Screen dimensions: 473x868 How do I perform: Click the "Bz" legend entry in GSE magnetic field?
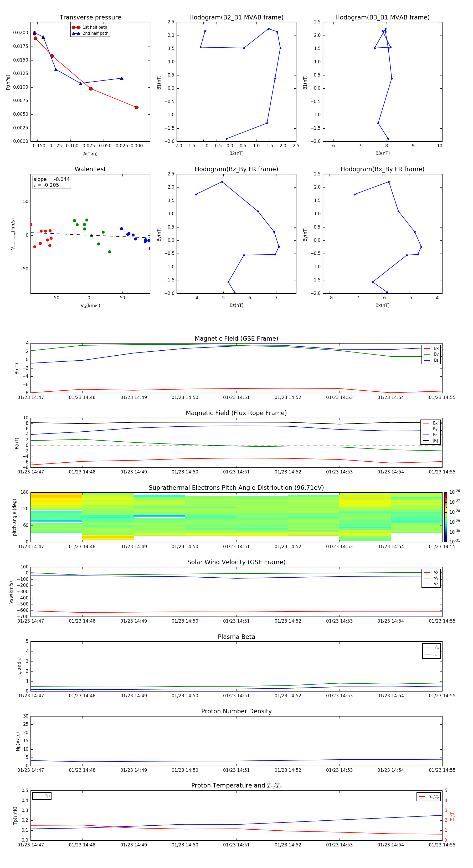431,360
